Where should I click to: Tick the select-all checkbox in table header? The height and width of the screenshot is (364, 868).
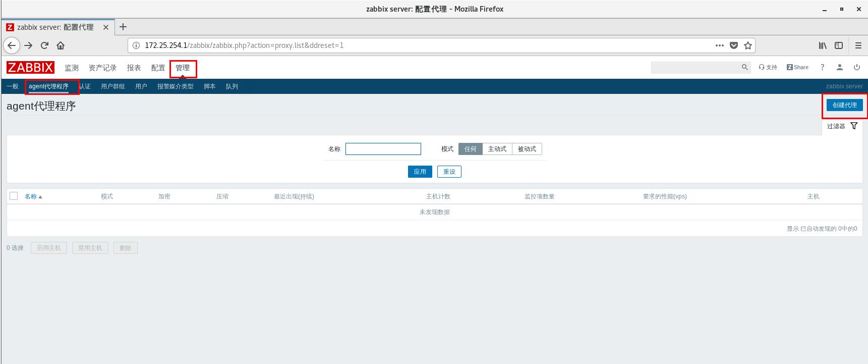[x=14, y=196]
